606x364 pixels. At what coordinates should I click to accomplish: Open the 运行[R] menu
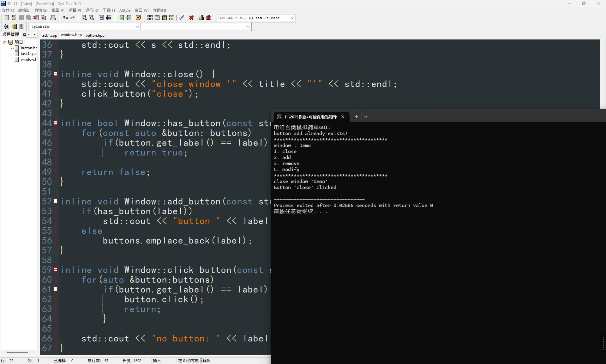click(x=92, y=10)
